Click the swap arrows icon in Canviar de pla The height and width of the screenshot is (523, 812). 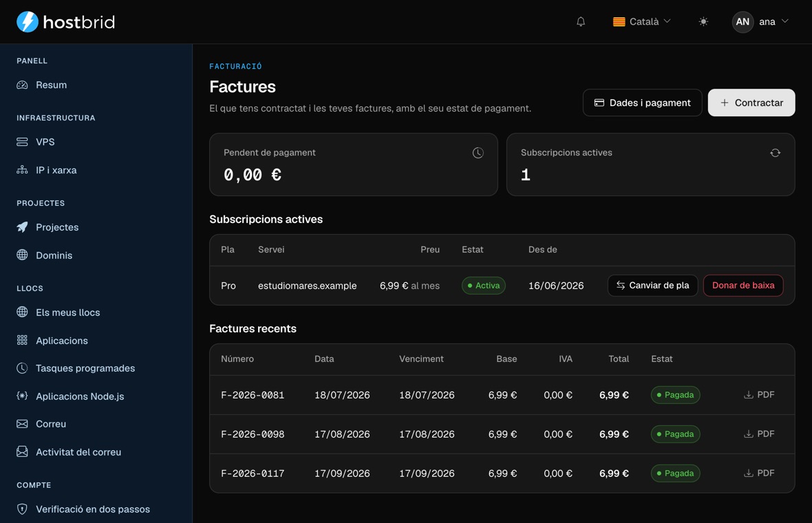tap(621, 286)
